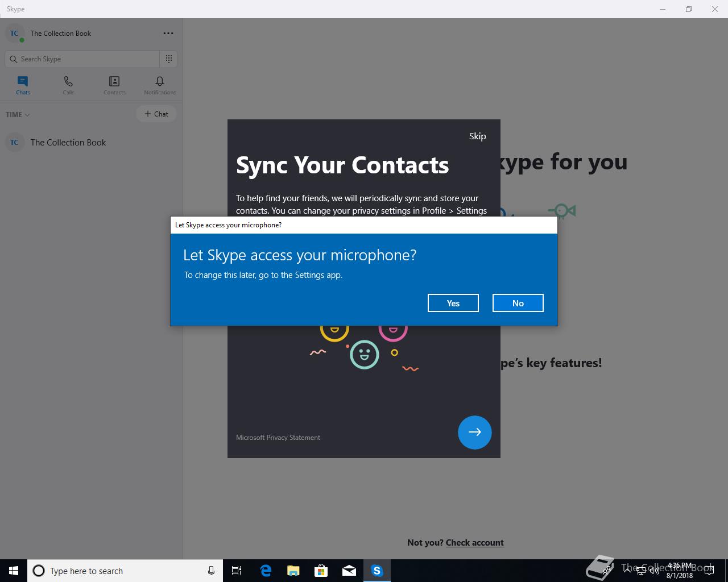Image resolution: width=728 pixels, height=582 pixels.
Task: Open the dial pad icon
Action: [169, 59]
